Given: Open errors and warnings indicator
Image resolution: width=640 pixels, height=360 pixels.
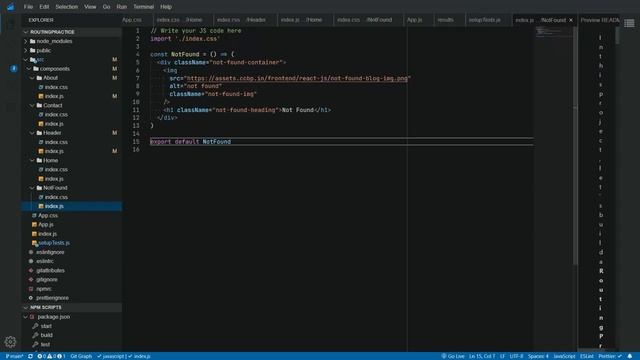Looking at the screenshot, I should (51, 356).
